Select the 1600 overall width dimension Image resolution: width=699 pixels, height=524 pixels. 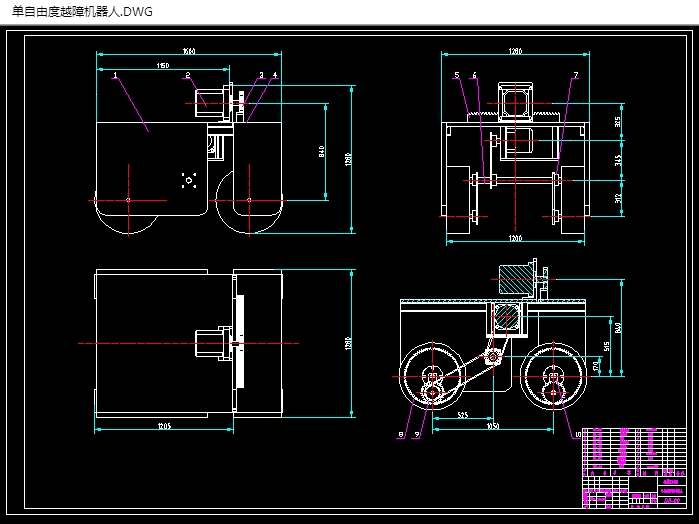189,51
